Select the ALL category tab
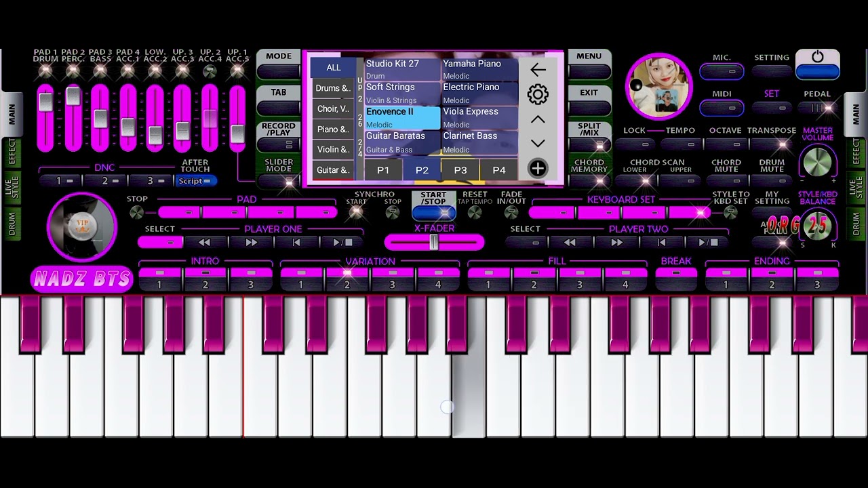 pyautogui.click(x=333, y=67)
